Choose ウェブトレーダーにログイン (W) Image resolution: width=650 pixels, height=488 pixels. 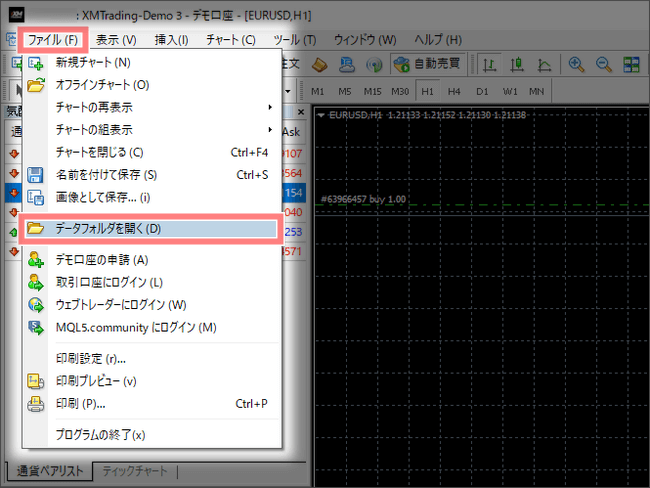[152, 305]
